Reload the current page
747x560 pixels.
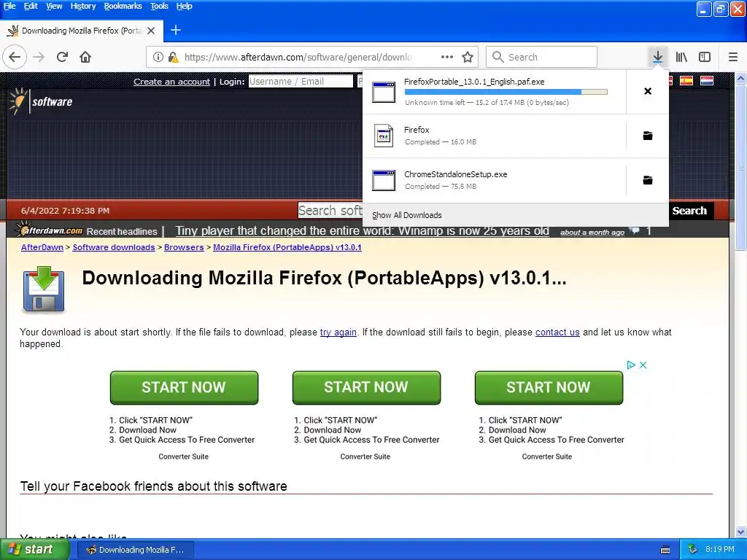[x=63, y=57]
